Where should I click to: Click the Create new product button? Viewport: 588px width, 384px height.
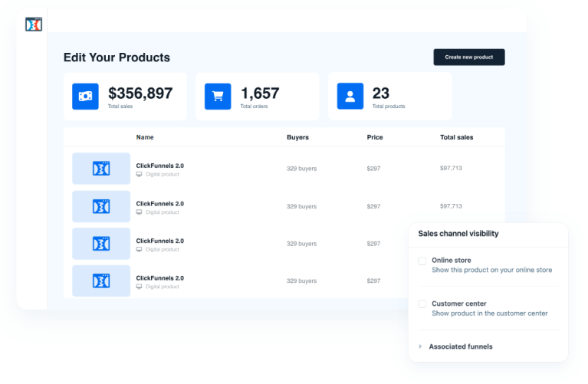[469, 57]
